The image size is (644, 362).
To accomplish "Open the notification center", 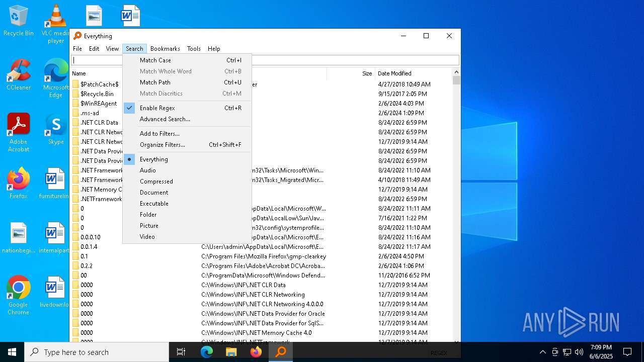I will pyautogui.click(x=627, y=352).
